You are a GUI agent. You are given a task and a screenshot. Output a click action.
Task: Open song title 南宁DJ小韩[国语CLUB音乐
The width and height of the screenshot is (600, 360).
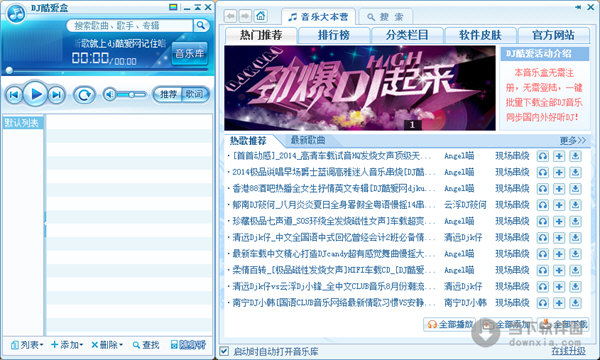pyautogui.click(x=333, y=303)
